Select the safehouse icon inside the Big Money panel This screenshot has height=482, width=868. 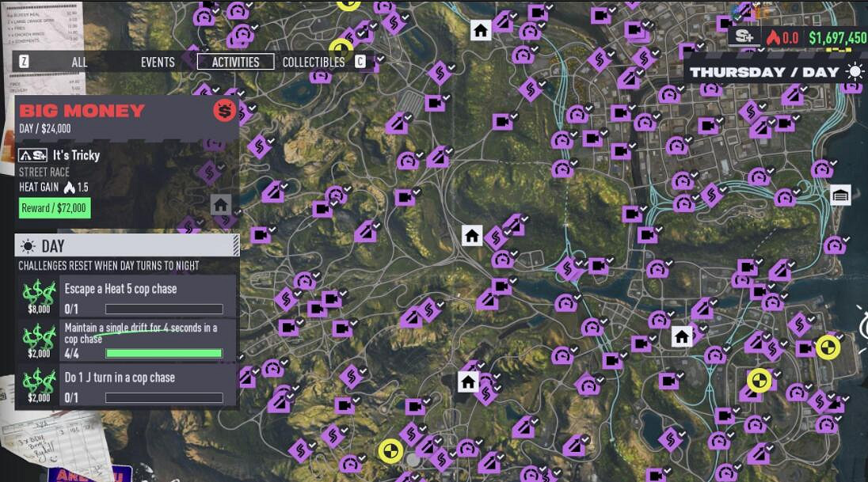point(221,204)
